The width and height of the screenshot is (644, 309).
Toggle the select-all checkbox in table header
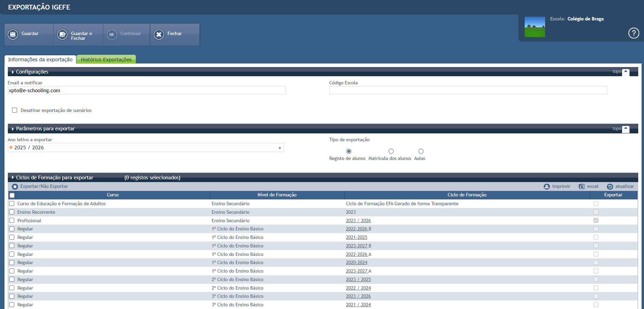[12, 195]
